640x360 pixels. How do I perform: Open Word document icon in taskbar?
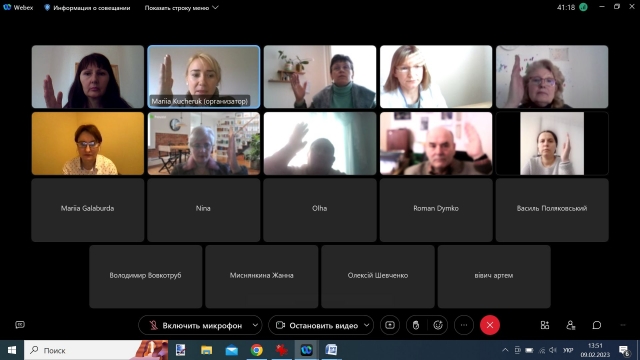pyautogui.click(x=331, y=350)
